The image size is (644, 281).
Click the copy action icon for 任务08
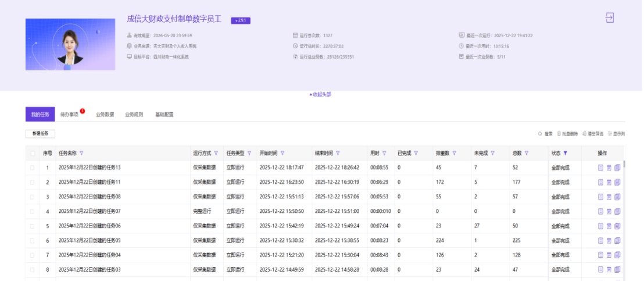tap(617, 197)
